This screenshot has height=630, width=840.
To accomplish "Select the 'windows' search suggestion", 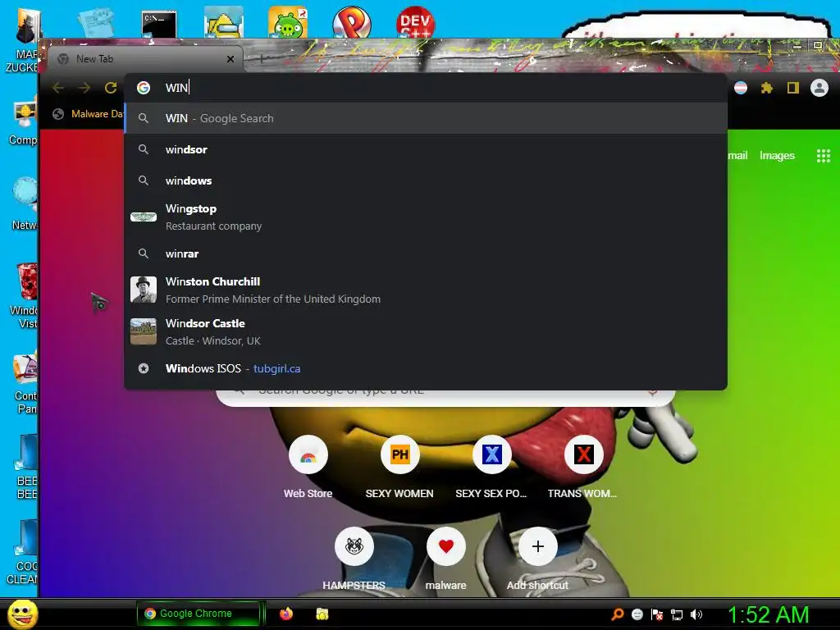I will click(426, 180).
